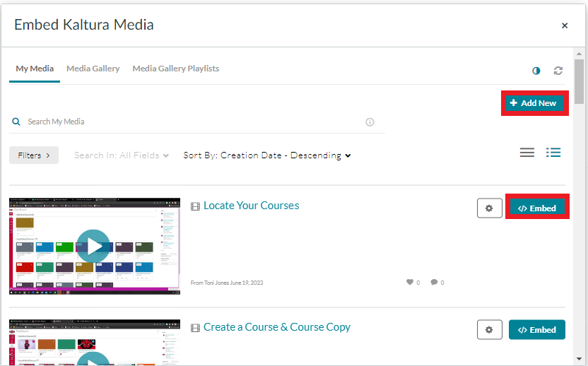Viewport: 588px width, 366px height.
Task: Open the Locate Your Courses title link
Action: [252, 206]
